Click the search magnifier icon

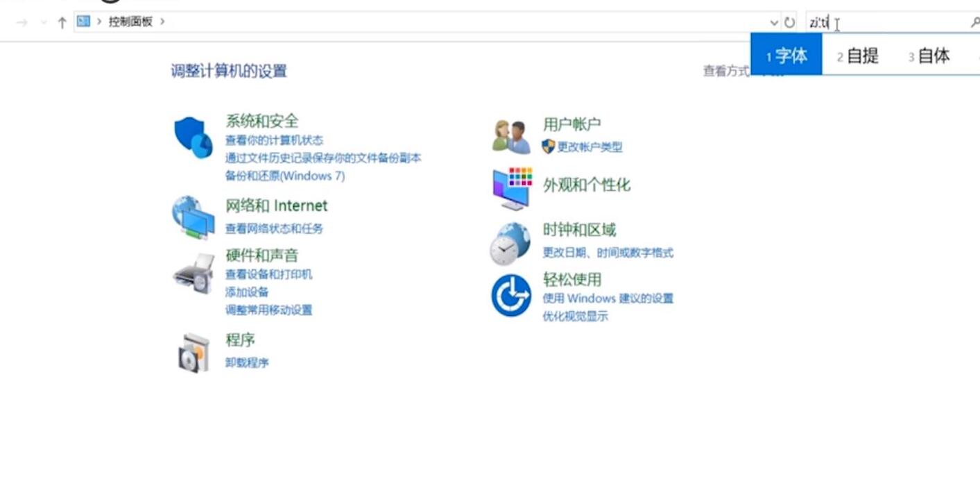974,22
